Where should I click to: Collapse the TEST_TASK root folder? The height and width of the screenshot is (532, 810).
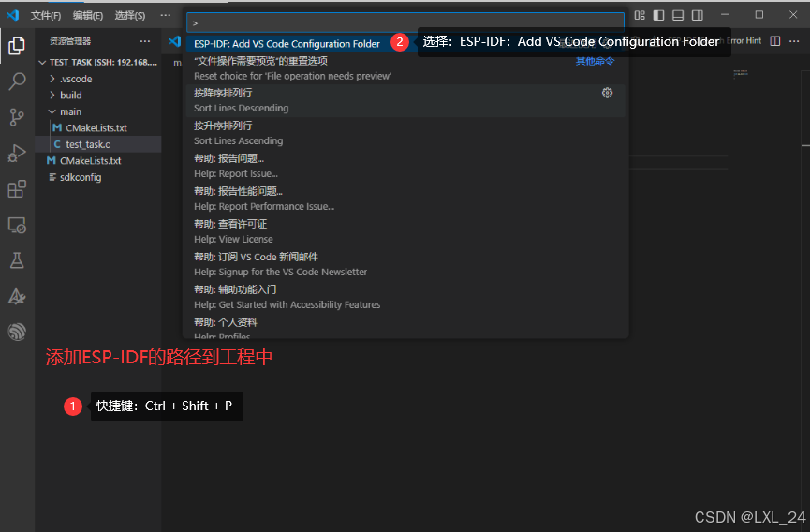[97, 62]
